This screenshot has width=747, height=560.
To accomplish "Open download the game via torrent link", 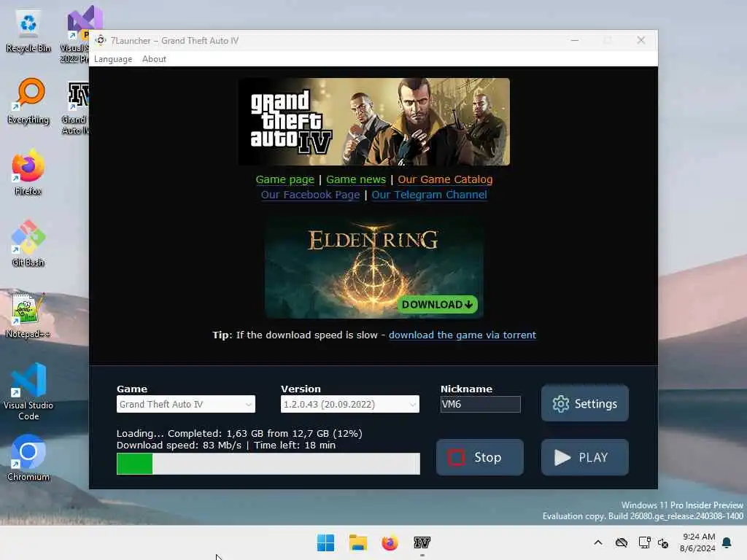I will pos(462,335).
